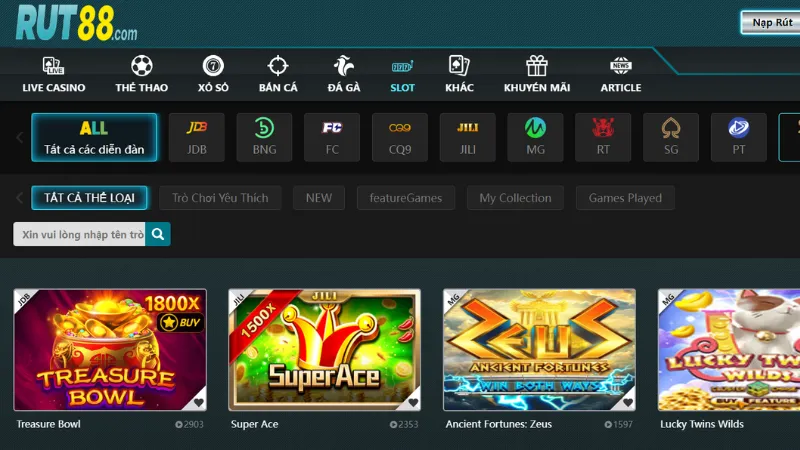Screen dimensions: 800x450
Task: Select ALL providers filter
Action: point(94,137)
